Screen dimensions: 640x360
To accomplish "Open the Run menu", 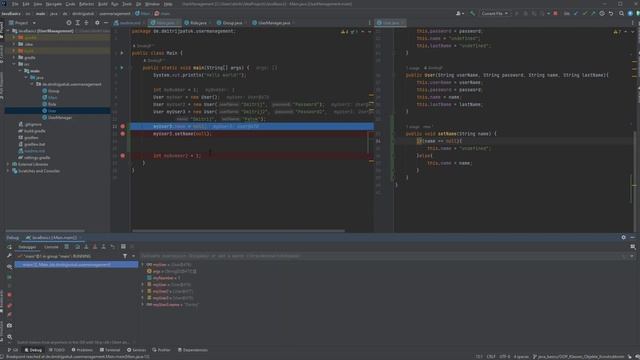I will click(115, 4).
